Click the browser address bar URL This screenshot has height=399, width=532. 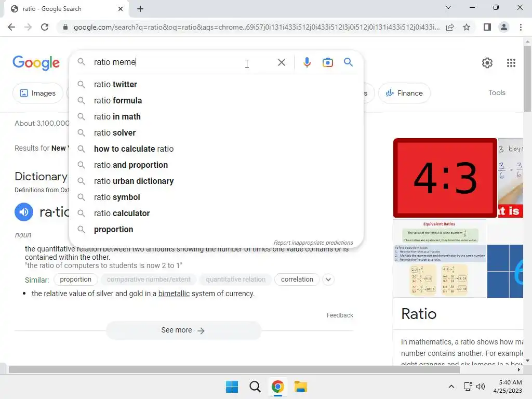click(257, 27)
